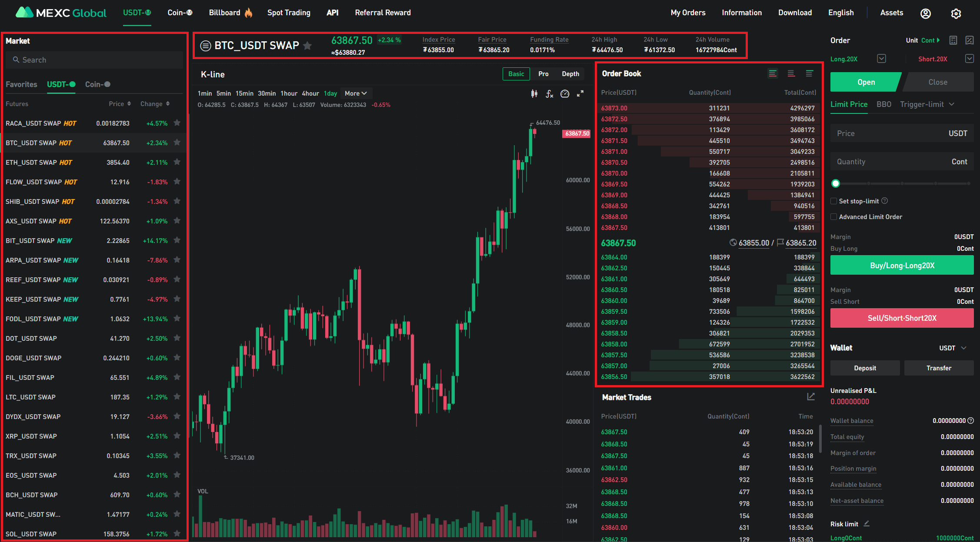Set quantity using the percentage slider
This screenshot has height=542, width=980.
pyautogui.click(x=835, y=183)
